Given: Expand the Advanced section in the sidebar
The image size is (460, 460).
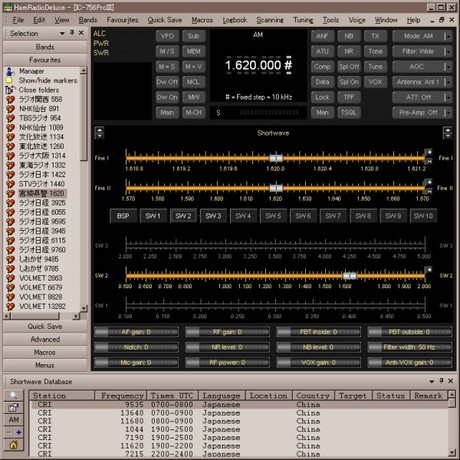Looking at the screenshot, I should (45, 339).
